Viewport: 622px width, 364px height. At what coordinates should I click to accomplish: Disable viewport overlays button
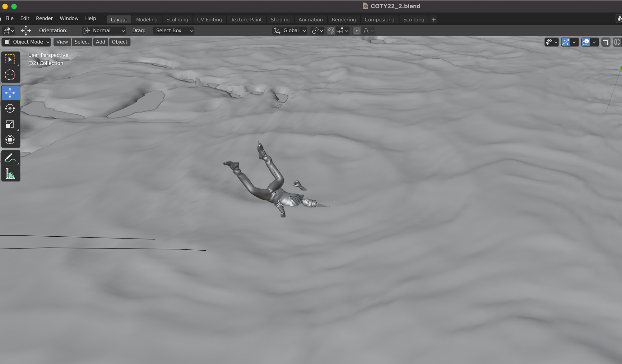click(x=586, y=42)
